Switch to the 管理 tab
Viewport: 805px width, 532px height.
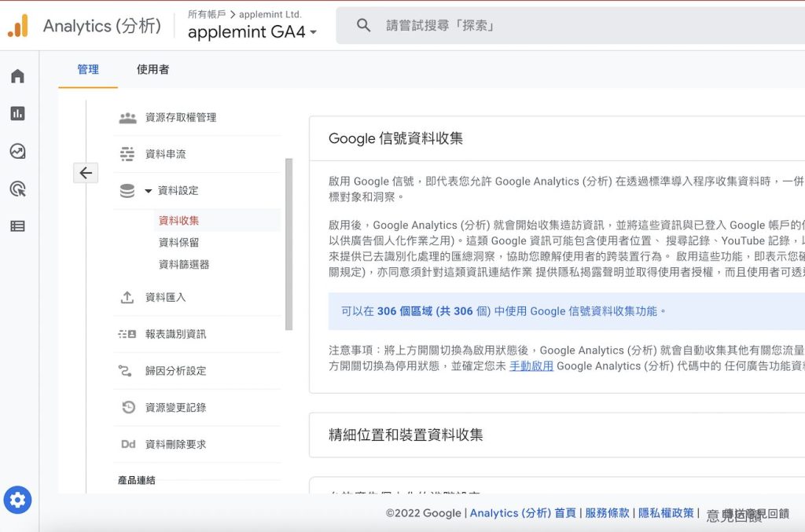tap(88, 69)
